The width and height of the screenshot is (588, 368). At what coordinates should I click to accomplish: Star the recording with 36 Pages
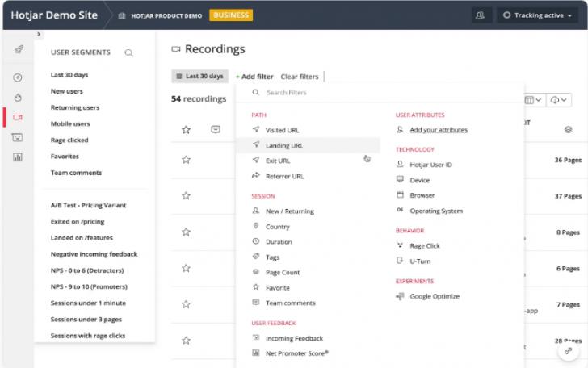coord(186,160)
